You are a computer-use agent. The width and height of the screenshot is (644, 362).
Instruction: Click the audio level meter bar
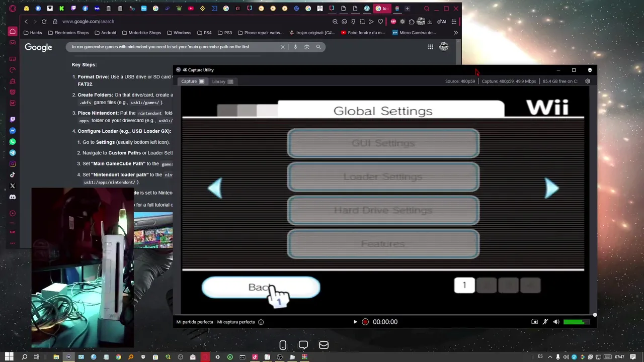pyautogui.click(x=576, y=322)
